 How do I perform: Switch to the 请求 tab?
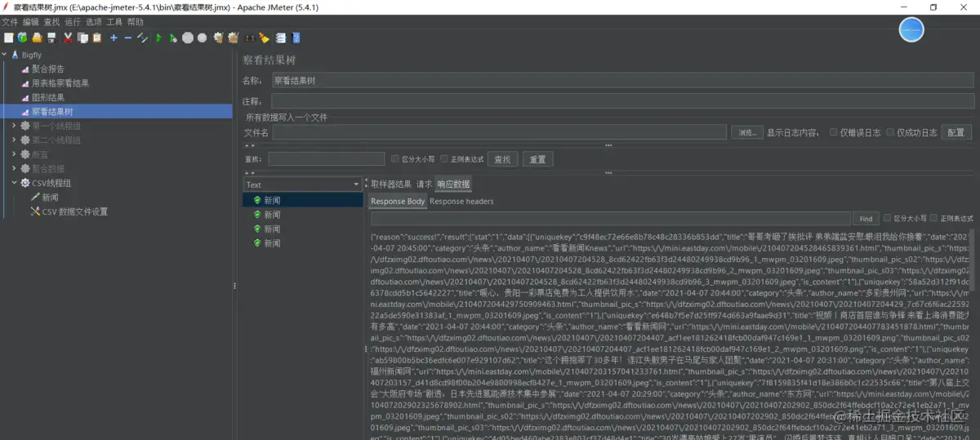[425, 184]
